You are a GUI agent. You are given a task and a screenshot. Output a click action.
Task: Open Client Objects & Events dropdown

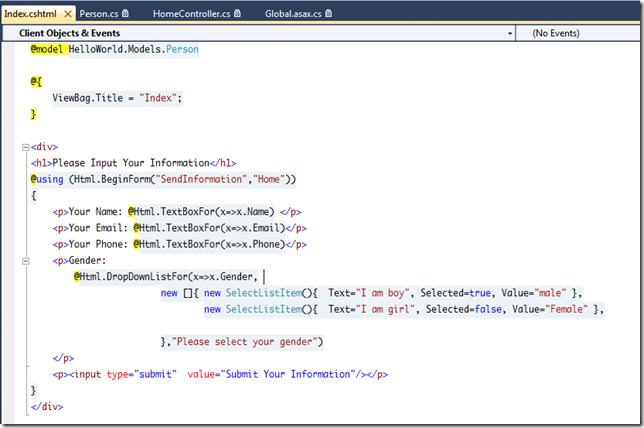point(259,33)
